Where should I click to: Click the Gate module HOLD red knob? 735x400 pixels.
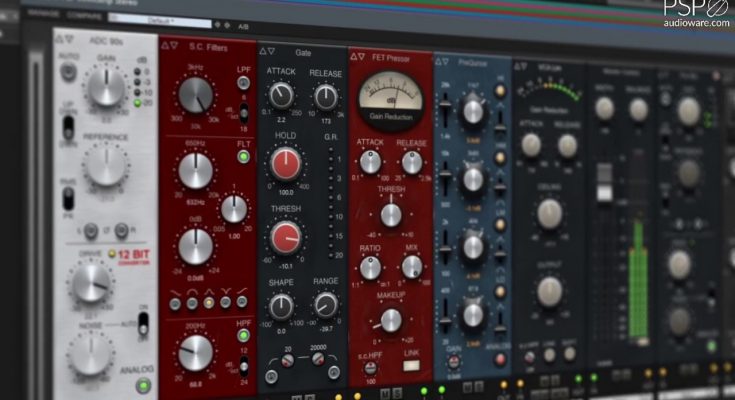tap(287, 165)
